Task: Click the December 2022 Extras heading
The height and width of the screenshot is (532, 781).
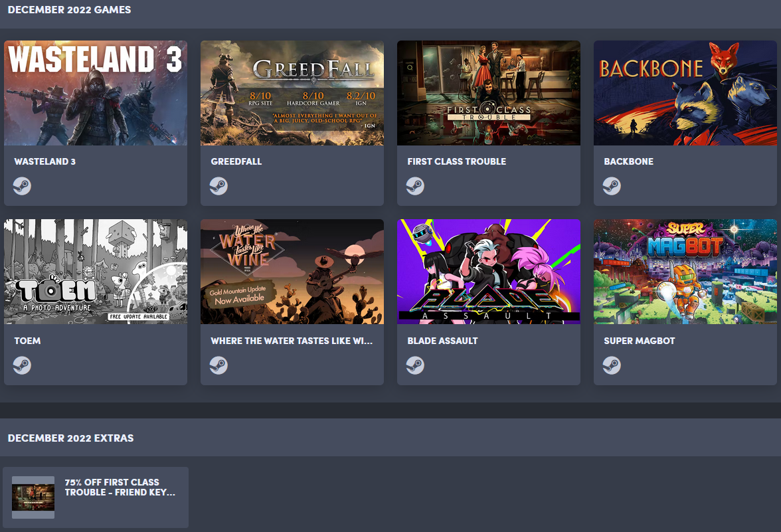Action: (x=70, y=438)
